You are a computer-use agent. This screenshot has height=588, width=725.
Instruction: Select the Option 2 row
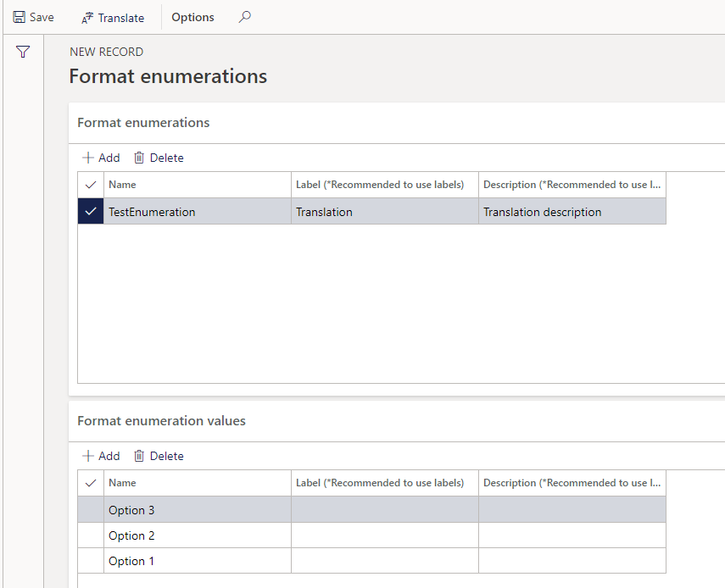[x=197, y=535]
